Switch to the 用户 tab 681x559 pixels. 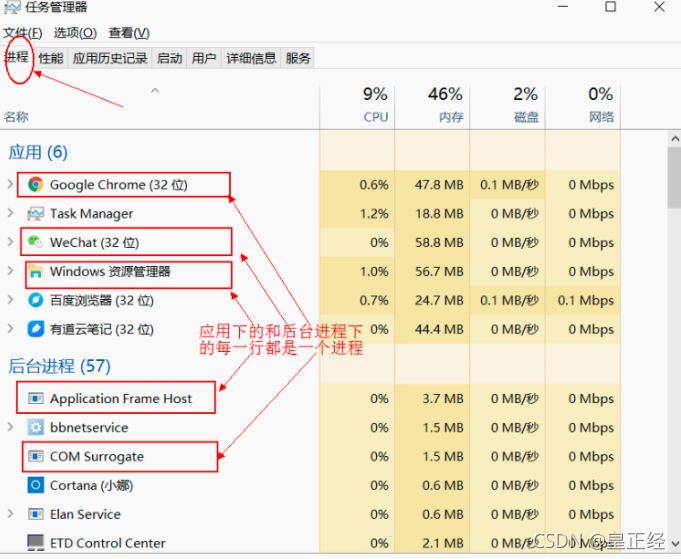[204, 58]
